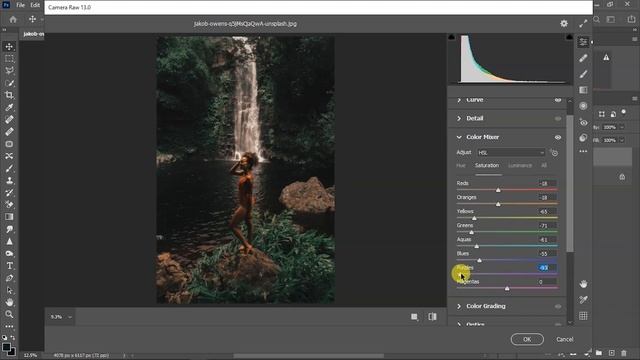Open the Edit menu in Photoshop
This screenshot has width=640, height=360.
[x=35, y=5]
